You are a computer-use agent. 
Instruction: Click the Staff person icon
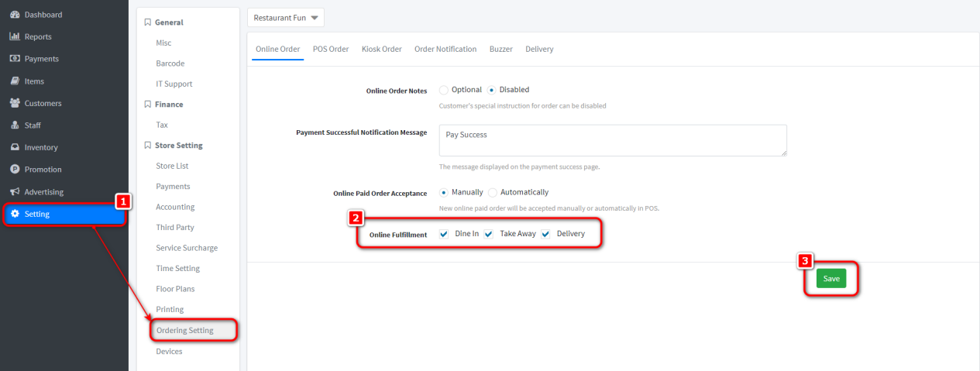14,125
